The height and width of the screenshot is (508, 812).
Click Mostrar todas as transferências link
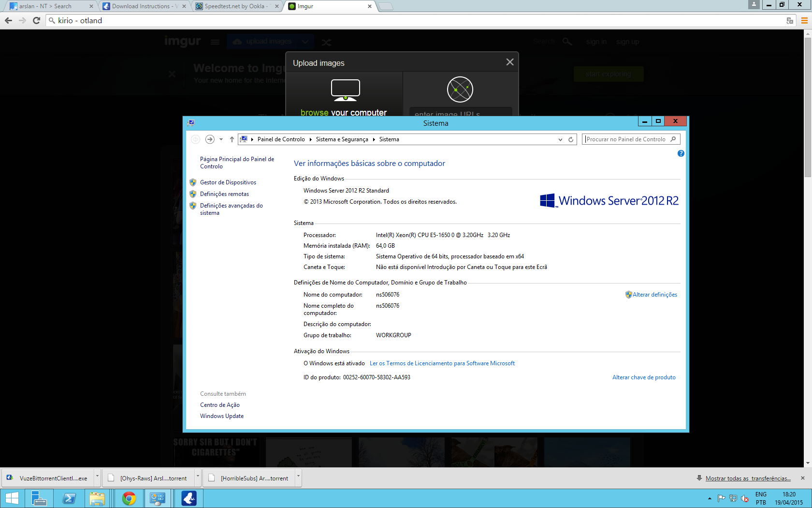point(748,478)
